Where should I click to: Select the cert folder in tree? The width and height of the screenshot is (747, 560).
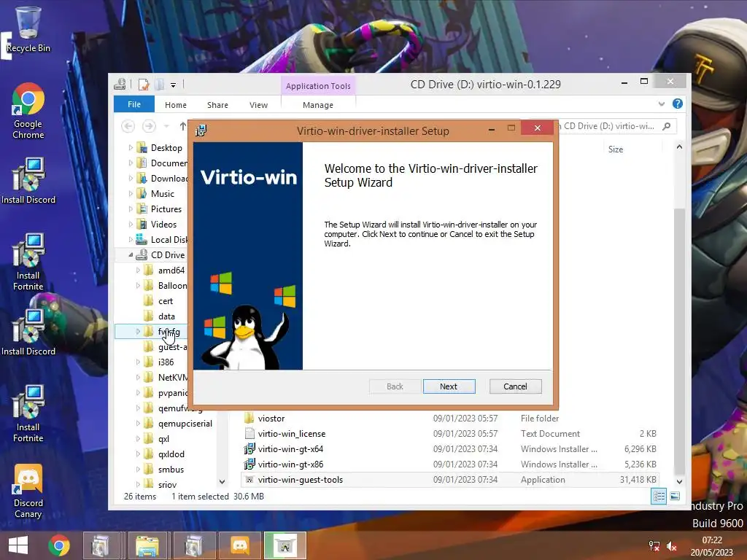(166, 301)
